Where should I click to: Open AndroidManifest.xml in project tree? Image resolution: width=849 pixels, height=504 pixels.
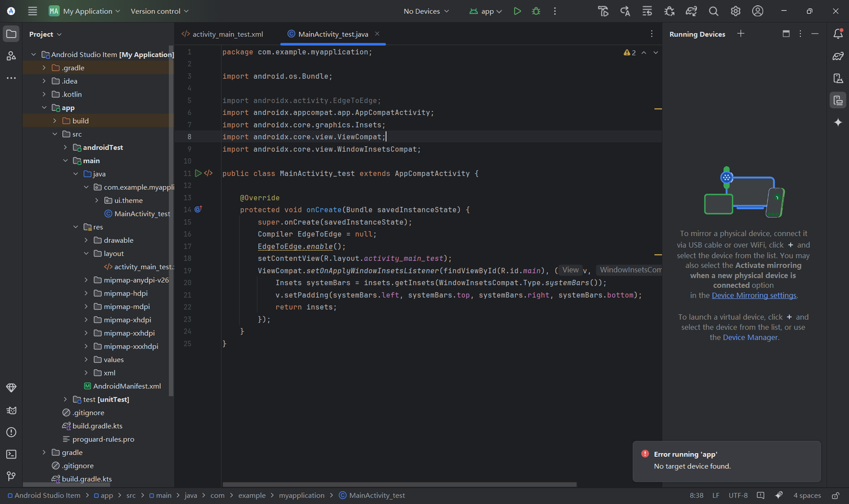click(x=123, y=386)
